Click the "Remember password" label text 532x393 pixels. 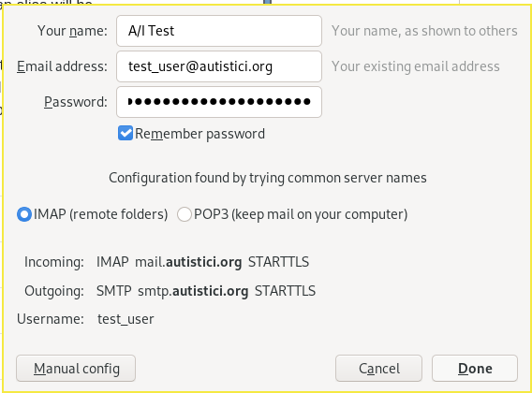199,134
